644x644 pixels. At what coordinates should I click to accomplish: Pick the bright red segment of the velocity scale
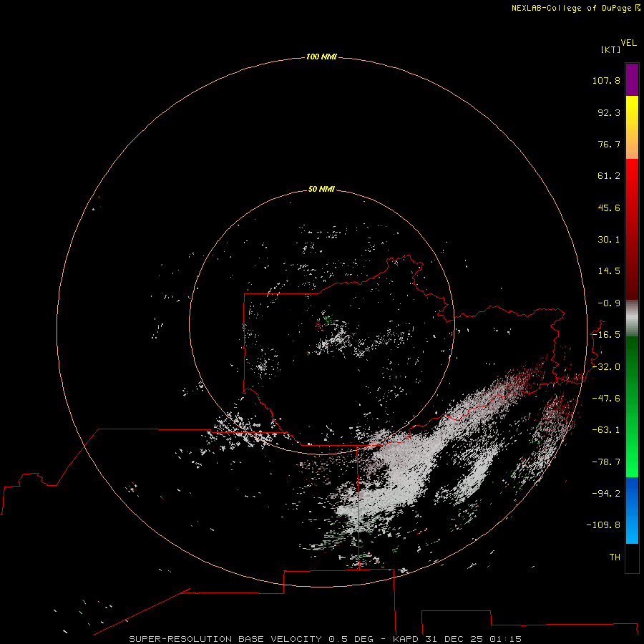(632, 229)
